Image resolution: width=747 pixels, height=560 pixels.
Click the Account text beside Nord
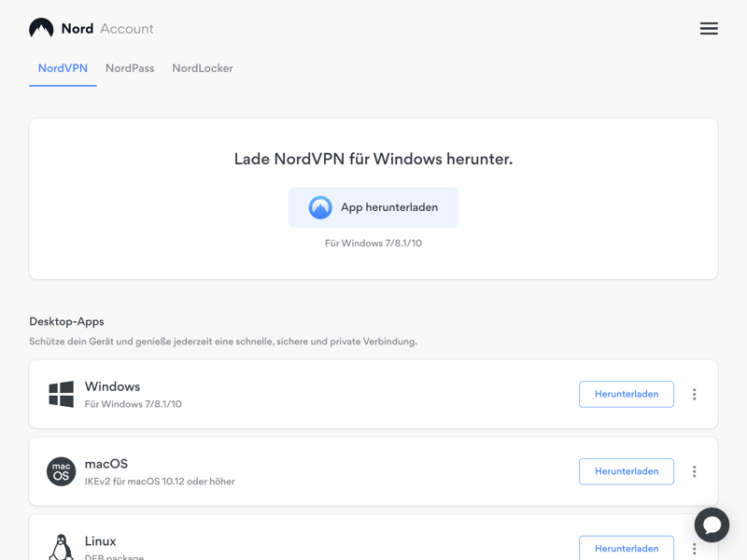127,29
